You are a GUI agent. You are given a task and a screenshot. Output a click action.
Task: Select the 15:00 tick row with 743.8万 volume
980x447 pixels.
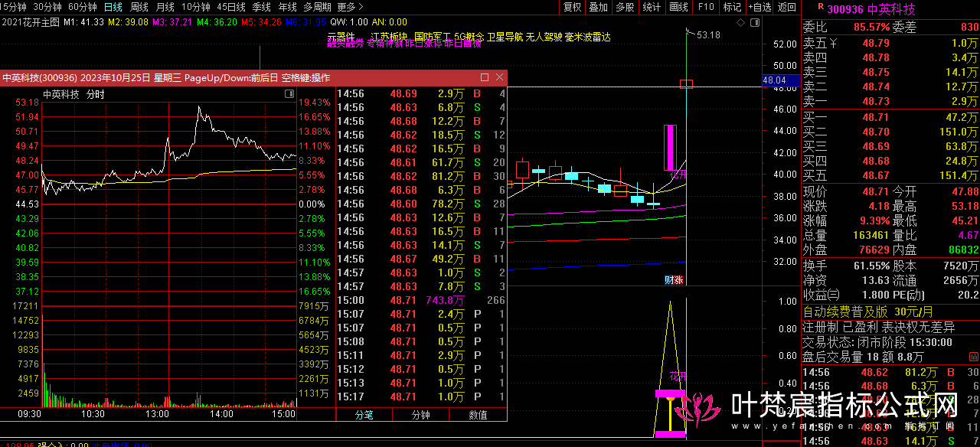click(421, 301)
